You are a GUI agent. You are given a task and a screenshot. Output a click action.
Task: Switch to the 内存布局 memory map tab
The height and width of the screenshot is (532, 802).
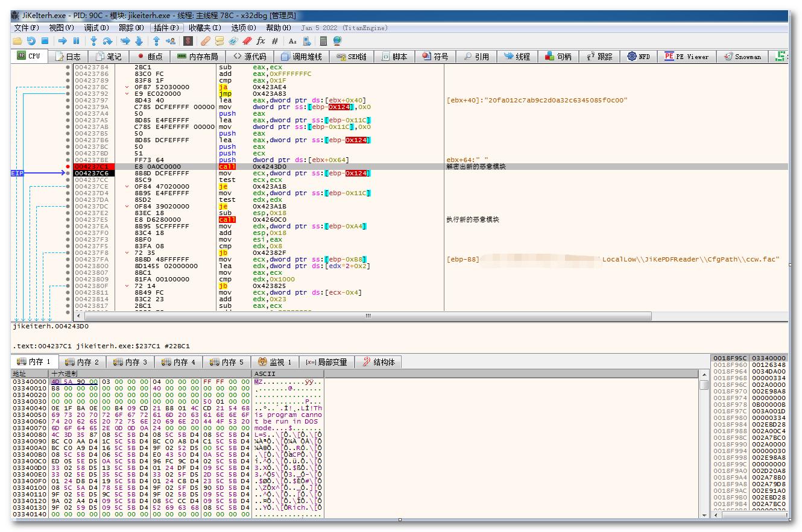click(197, 57)
